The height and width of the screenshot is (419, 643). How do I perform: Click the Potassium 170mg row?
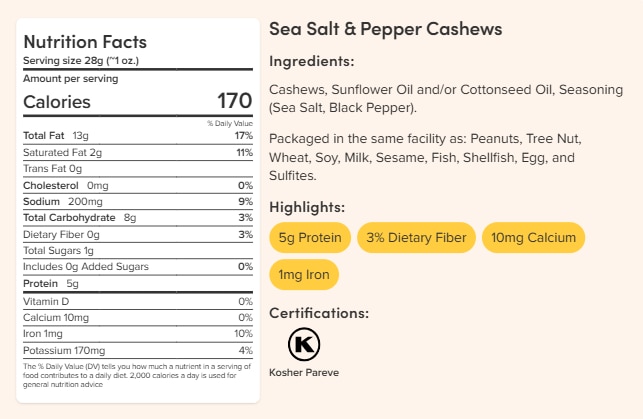coord(137,351)
